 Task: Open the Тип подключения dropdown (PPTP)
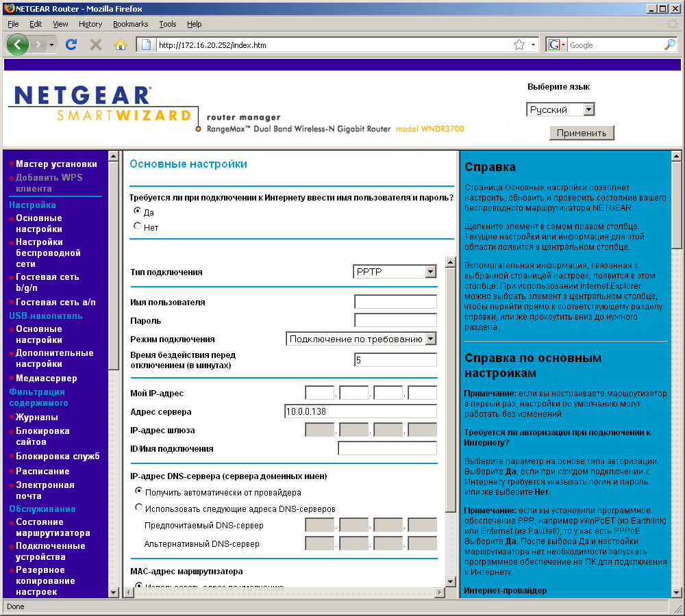(x=395, y=272)
